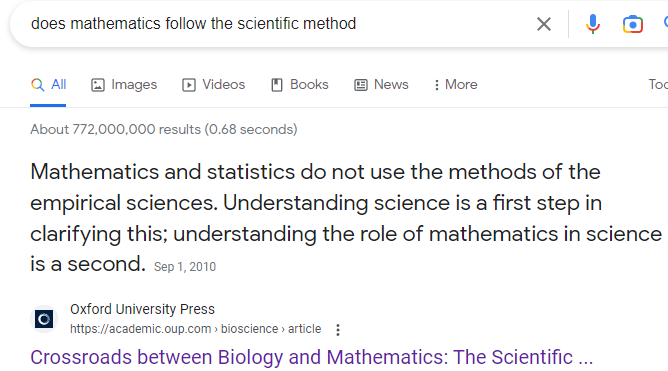This screenshot has height=371, width=668.
Task: Expand the More search filters menu
Action: 455,85
